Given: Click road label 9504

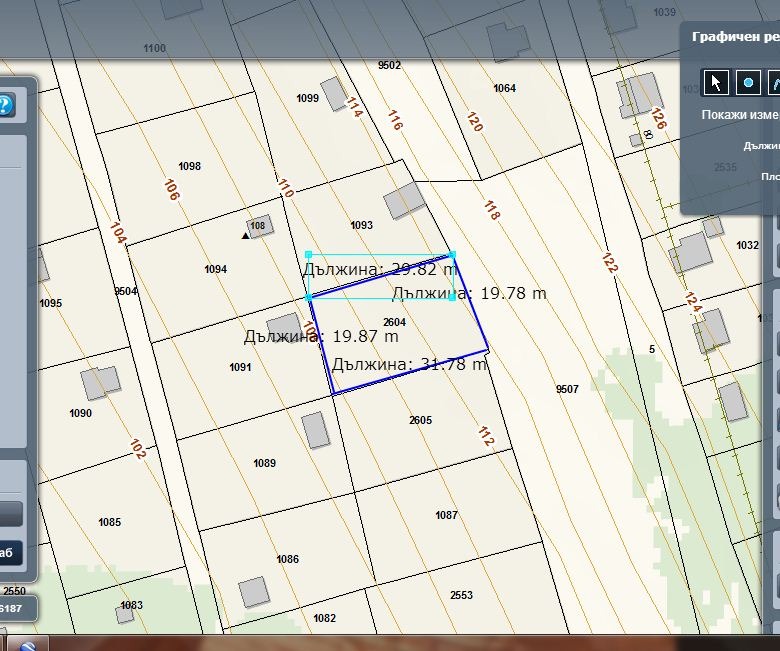Looking at the screenshot, I should (126, 291).
